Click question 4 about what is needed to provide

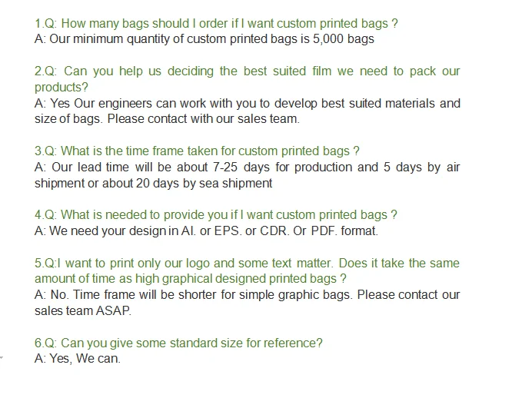216,215
